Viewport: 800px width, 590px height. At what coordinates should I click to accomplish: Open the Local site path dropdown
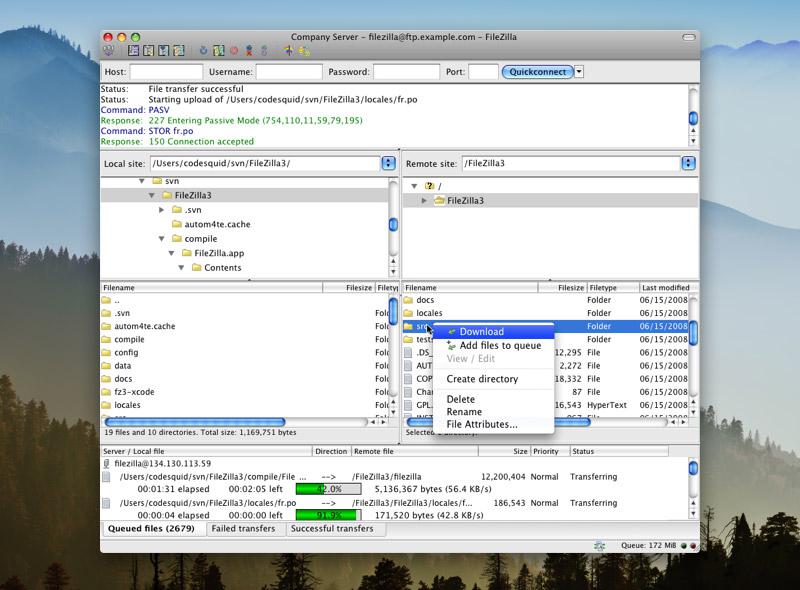(388, 163)
